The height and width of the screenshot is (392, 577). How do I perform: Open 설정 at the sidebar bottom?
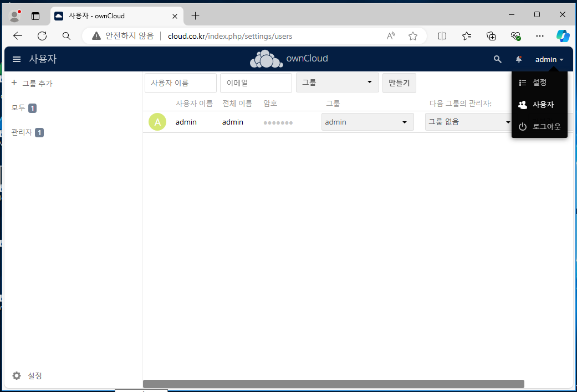coord(34,375)
